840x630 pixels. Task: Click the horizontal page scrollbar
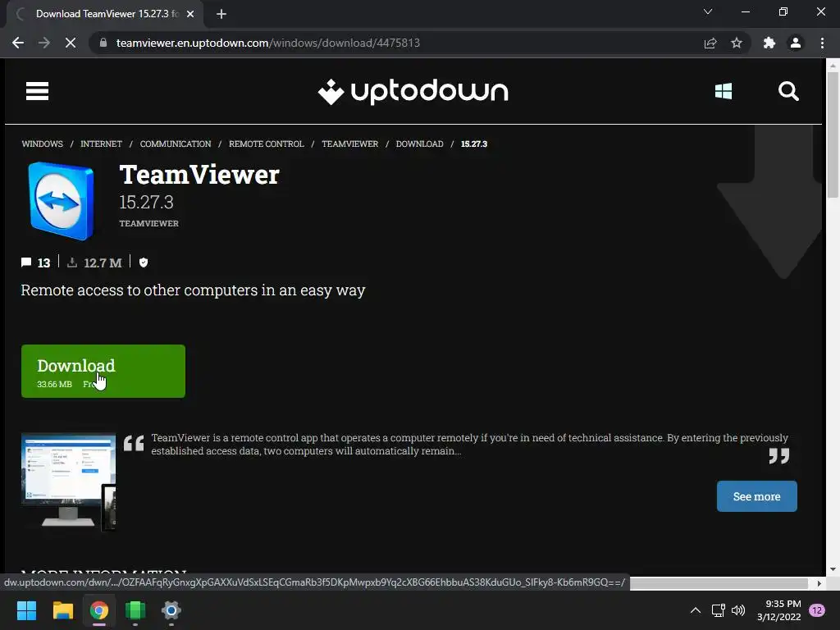(x=719, y=583)
